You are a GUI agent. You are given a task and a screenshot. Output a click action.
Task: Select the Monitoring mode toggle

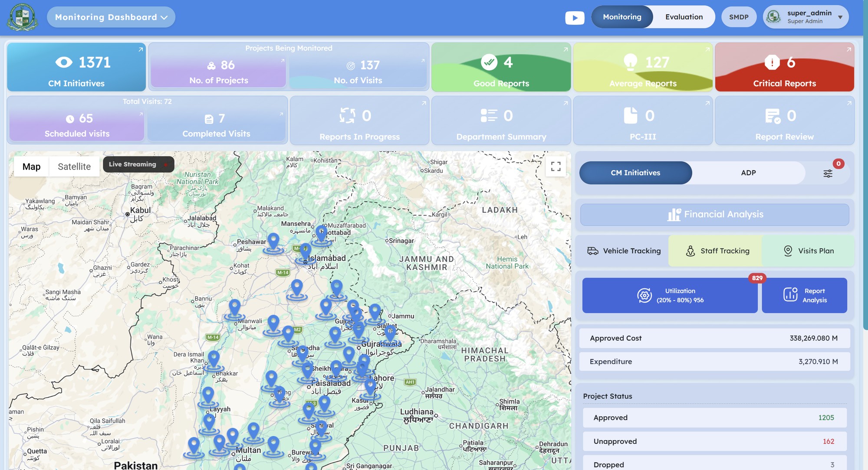click(622, 17)
